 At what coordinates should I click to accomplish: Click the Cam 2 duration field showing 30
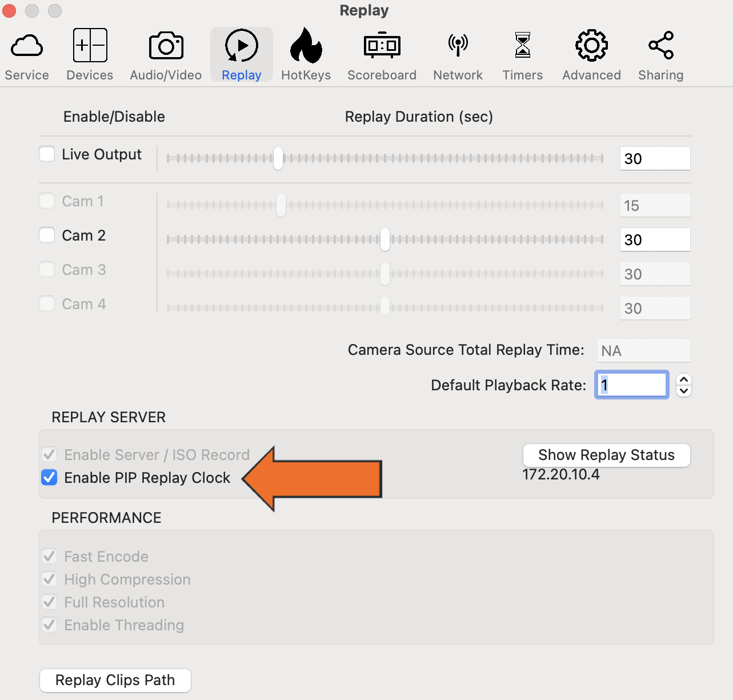coord(655,239)
